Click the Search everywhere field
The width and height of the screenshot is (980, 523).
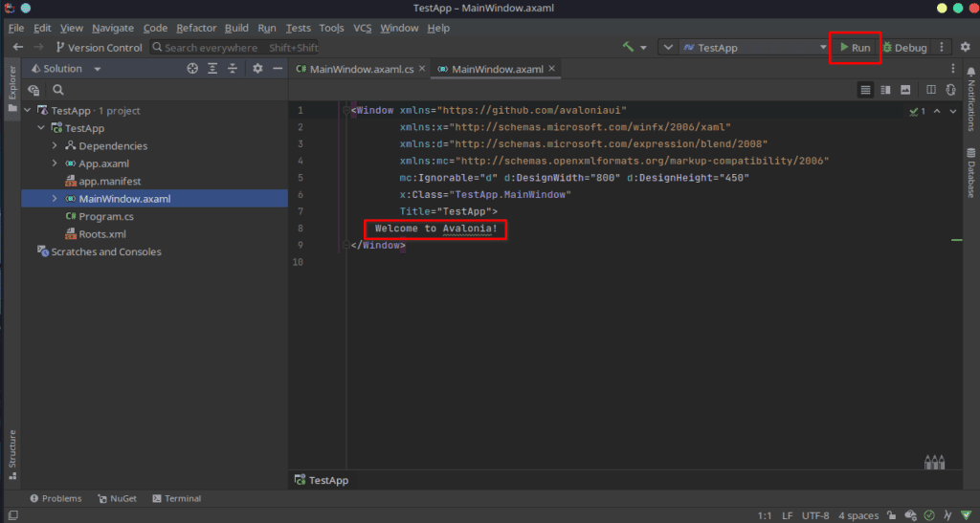pos(234,48)
